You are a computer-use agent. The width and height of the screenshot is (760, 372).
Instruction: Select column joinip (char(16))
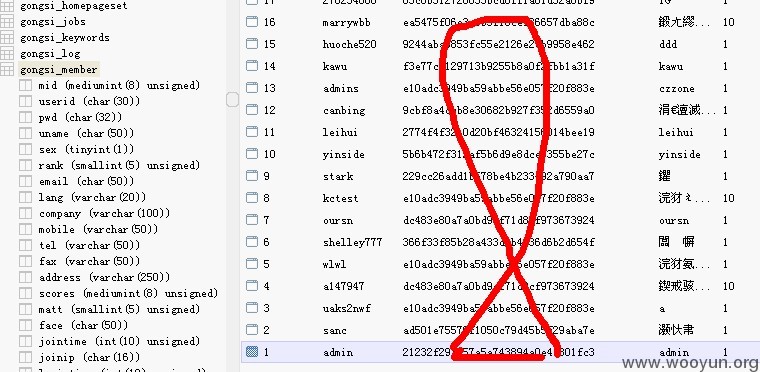[89, 358]
